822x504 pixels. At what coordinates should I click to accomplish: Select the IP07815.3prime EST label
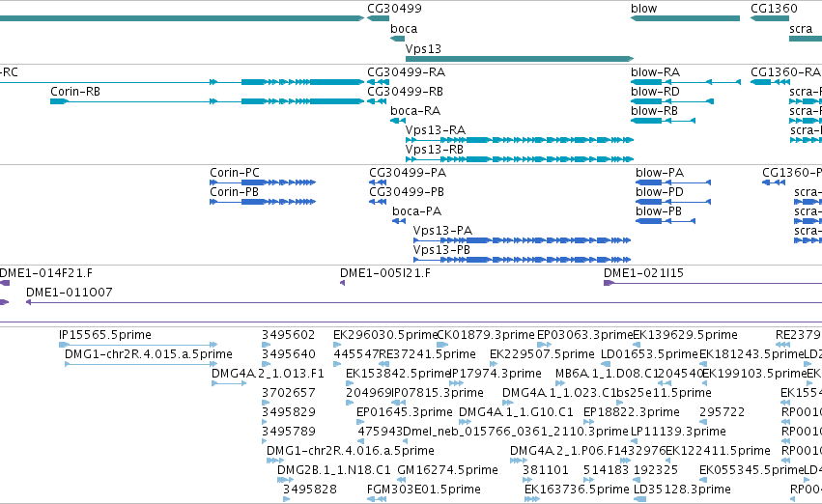tap(438, 393)
